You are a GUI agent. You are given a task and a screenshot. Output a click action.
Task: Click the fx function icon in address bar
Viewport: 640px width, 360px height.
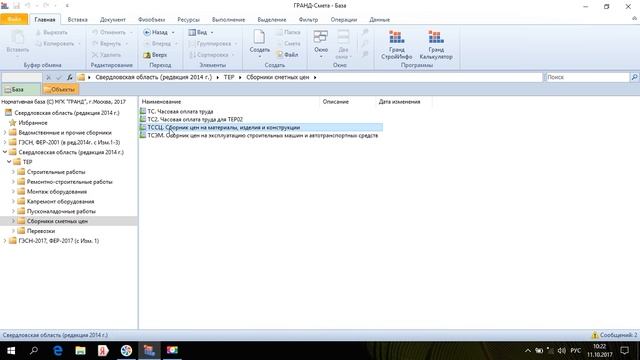[70, 77]
